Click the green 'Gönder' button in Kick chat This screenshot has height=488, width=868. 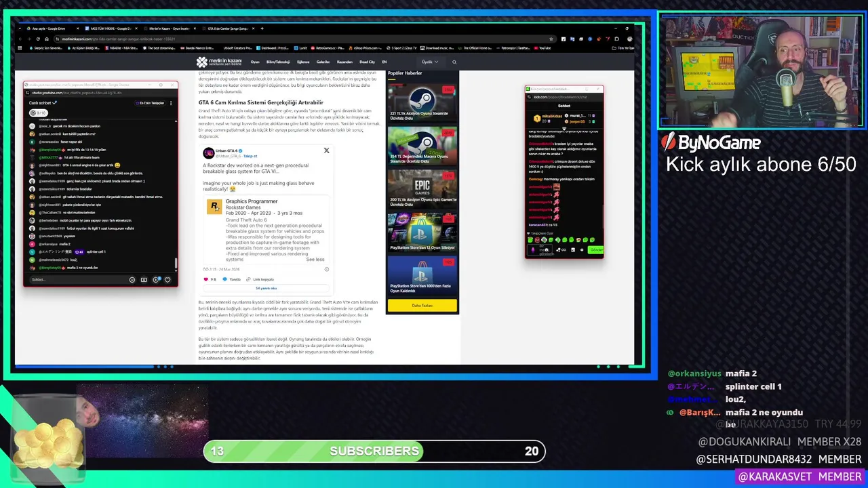(596, 250)
